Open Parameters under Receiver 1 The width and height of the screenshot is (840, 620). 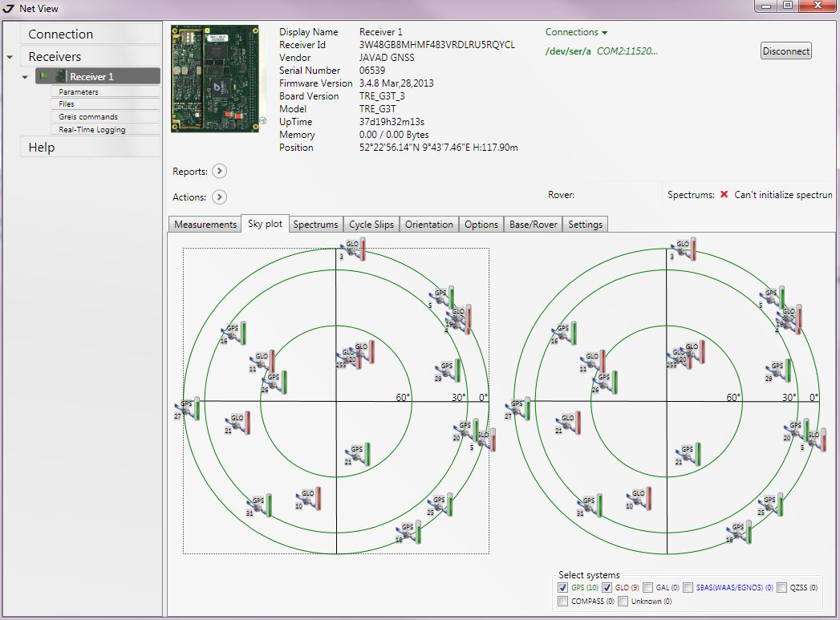106,92
